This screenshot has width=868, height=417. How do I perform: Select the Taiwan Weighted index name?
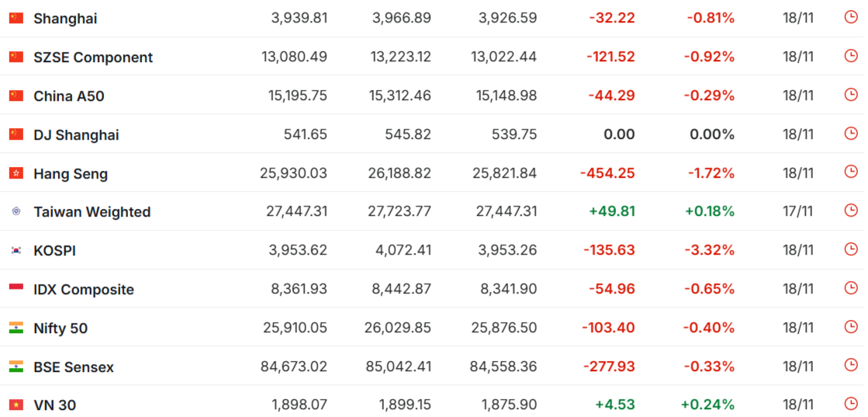pyautogui.click(x=92, y=212)
